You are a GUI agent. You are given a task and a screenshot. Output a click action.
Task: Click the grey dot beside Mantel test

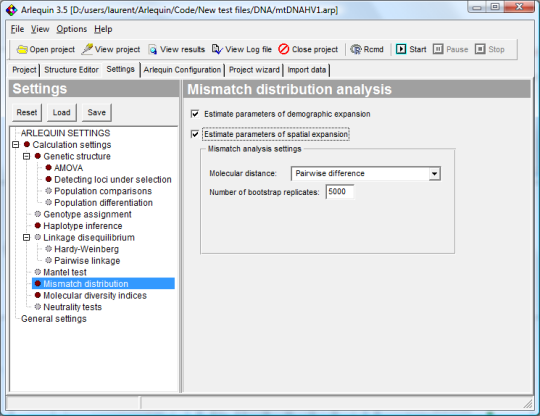point(38,272)
